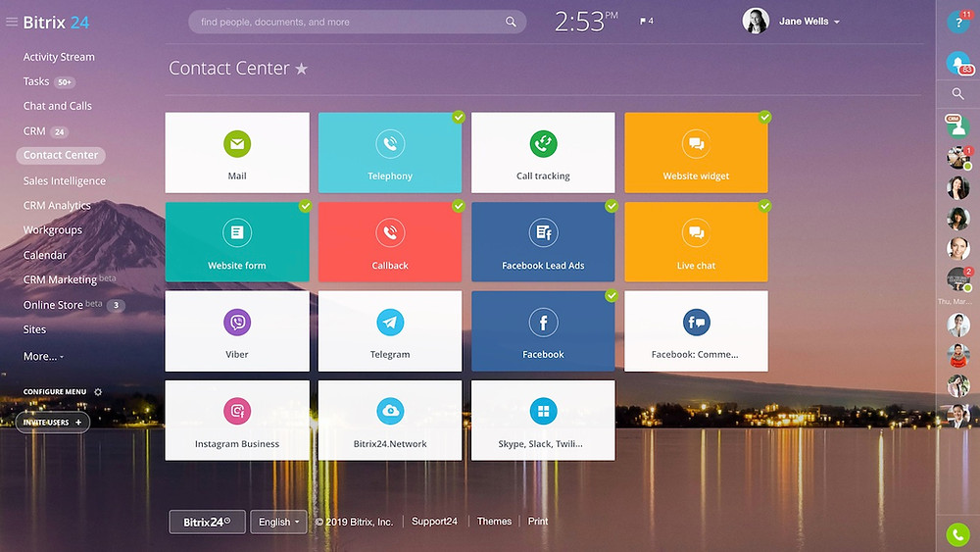Image resolution: width=980 pixels, height=552 pixels.
Task: Open the Telegram channel tile
Action: (390, 331)
